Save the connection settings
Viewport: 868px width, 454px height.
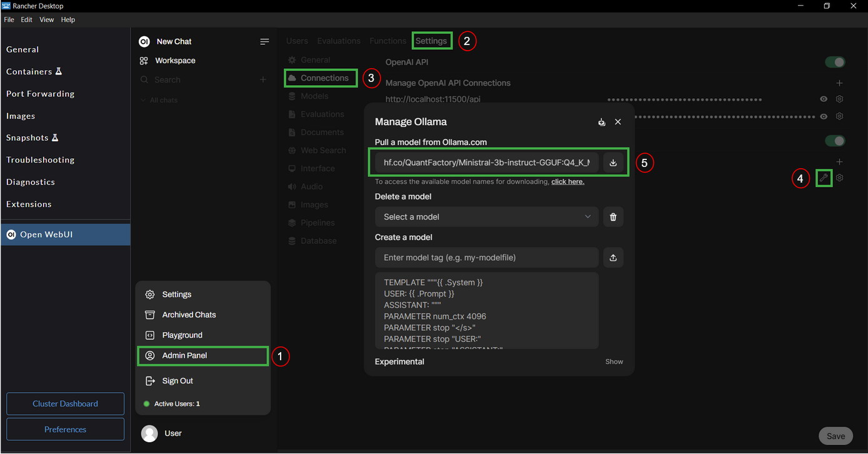836,436
